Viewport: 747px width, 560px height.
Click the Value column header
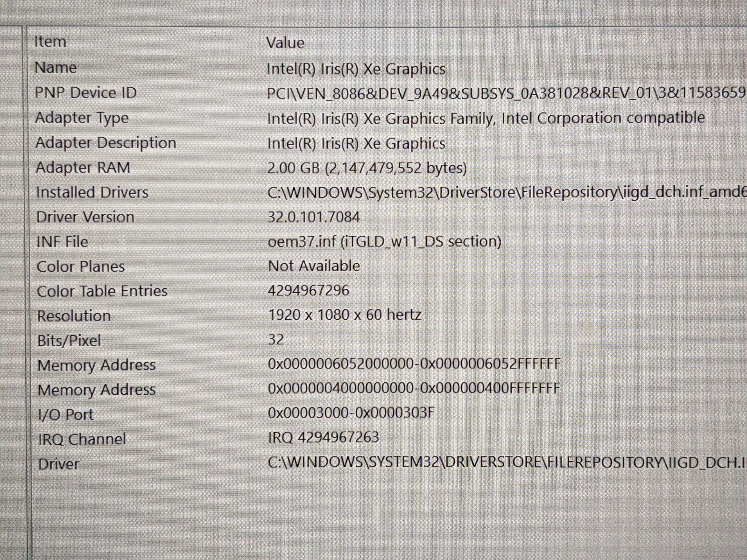coord(285,43)
